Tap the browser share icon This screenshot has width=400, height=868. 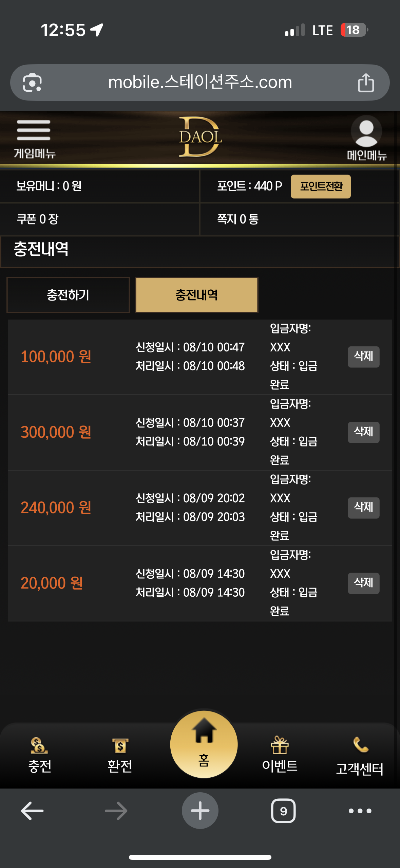[x=366, y=83]
